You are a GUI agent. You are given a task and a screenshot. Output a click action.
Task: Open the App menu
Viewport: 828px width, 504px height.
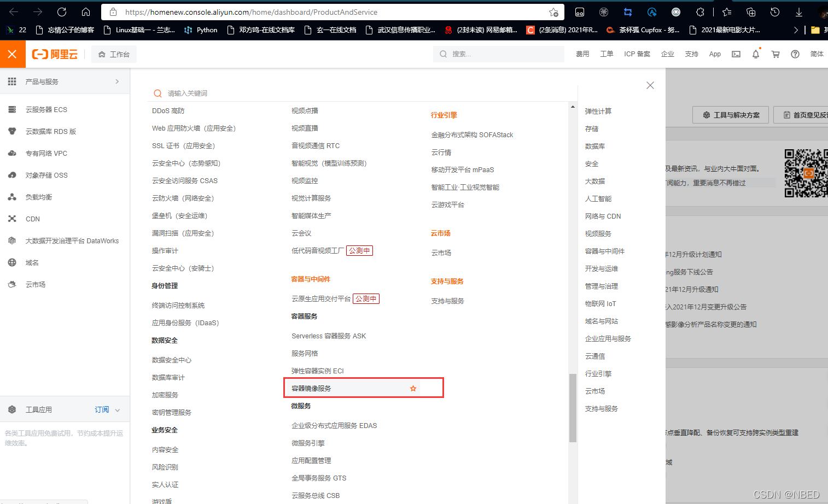click(x=715, y=54)
